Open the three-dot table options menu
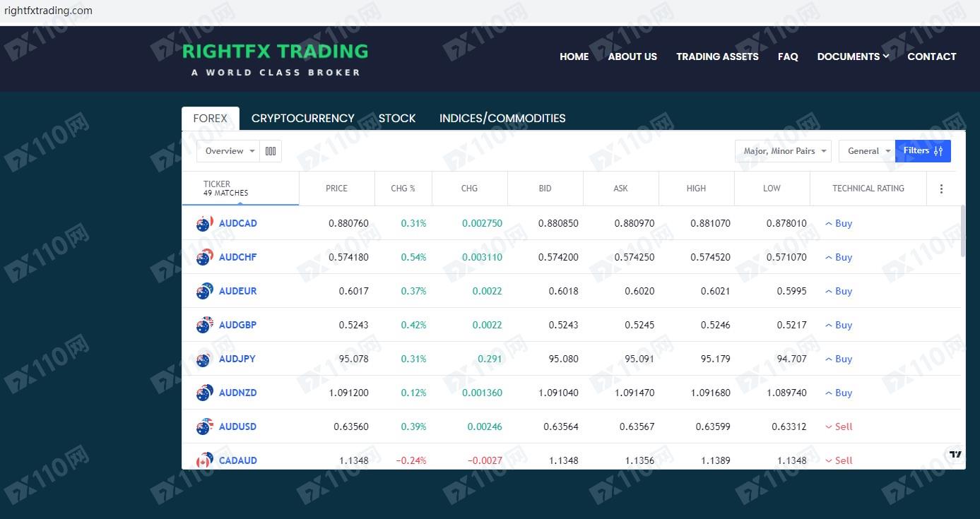The width and height of the screenshot is (980, 519). point(941,189)
